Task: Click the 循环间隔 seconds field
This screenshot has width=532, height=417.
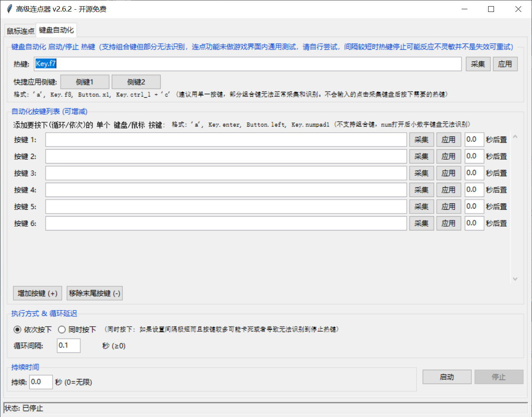Action: (68, 346)
